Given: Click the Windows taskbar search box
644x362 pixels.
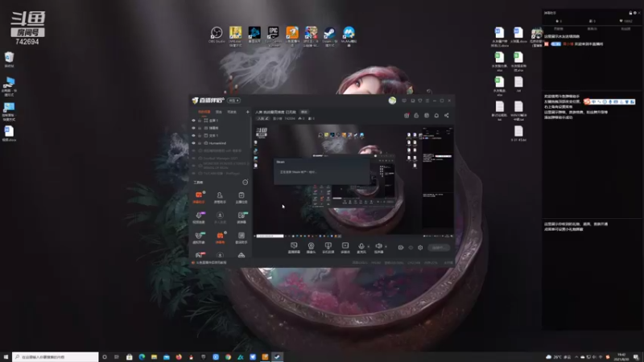Looking at the screenshot, I should tap(56, 357).
